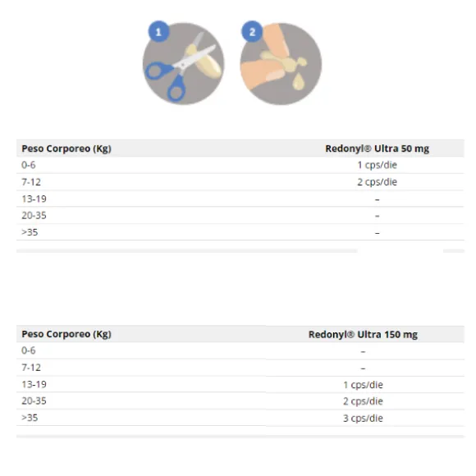476x476 pixels.
Task: Click the 13-19 row in the 150 mg table
Action: click(240, 384)
